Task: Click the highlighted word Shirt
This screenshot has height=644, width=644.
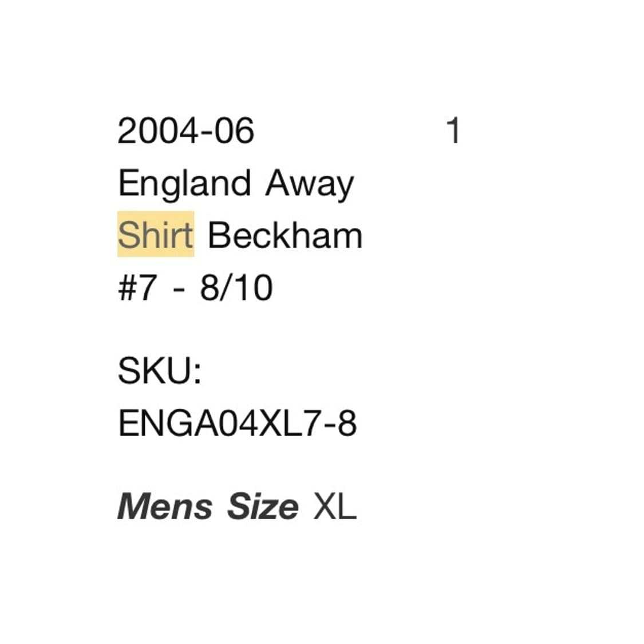Action: (x=156, y=235)
